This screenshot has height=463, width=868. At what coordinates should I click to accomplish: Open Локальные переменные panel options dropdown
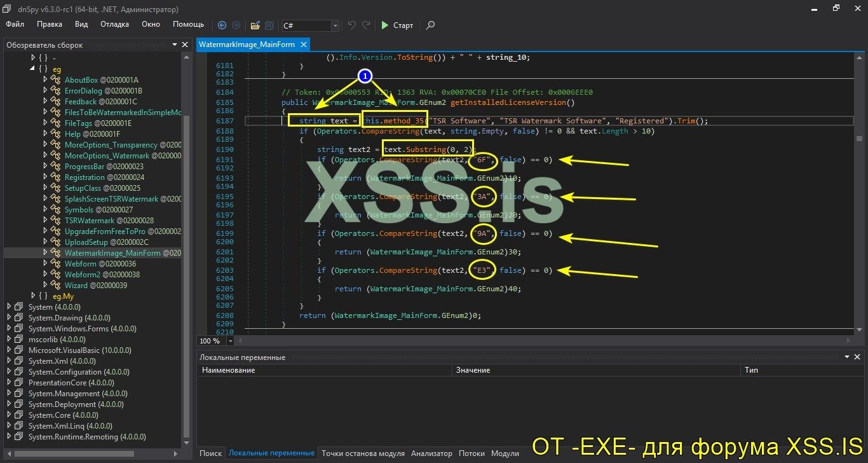(848, 357)
